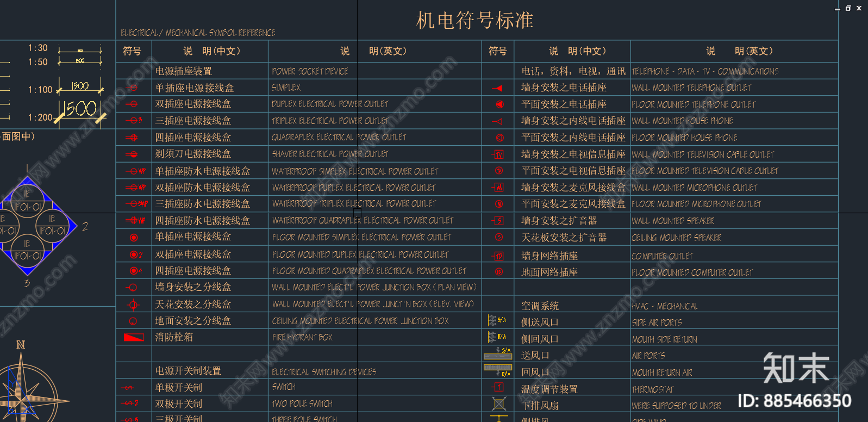Click the 天花板安装之扩音器 cell
This screenshot has width=868, height=422.
pos(564,238)
